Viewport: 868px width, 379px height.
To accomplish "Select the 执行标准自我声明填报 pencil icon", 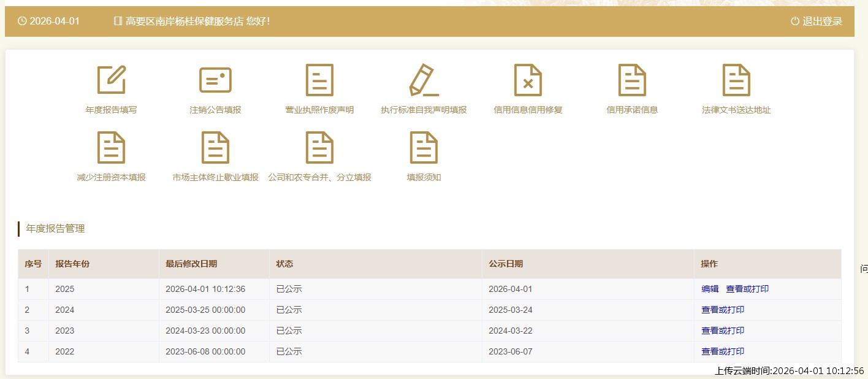I will [424, 80].
